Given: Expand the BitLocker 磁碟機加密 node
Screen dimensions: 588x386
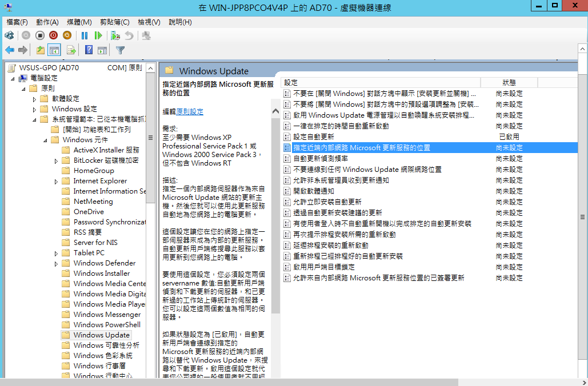Looking at the screenshot, I should 56,161.
